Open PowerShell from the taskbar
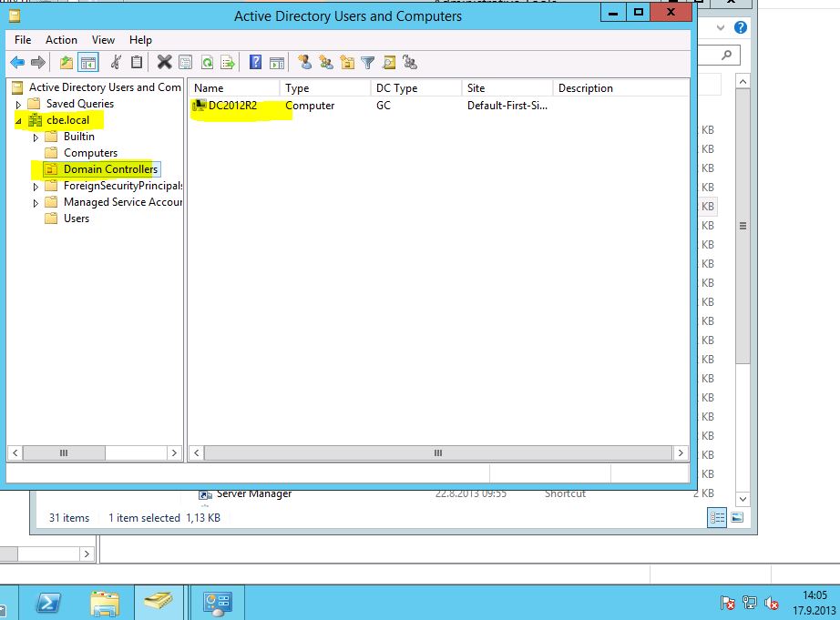 pyautogui.click(x=47, y=604)
